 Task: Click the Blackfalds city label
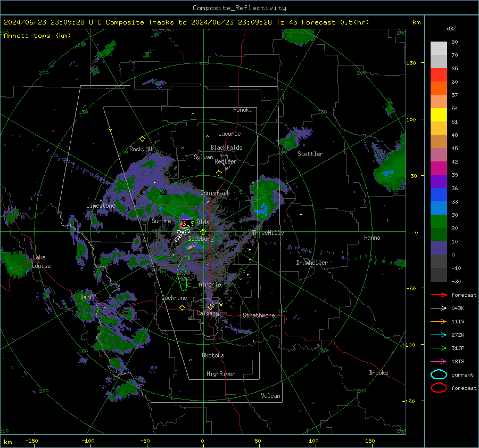226,148
